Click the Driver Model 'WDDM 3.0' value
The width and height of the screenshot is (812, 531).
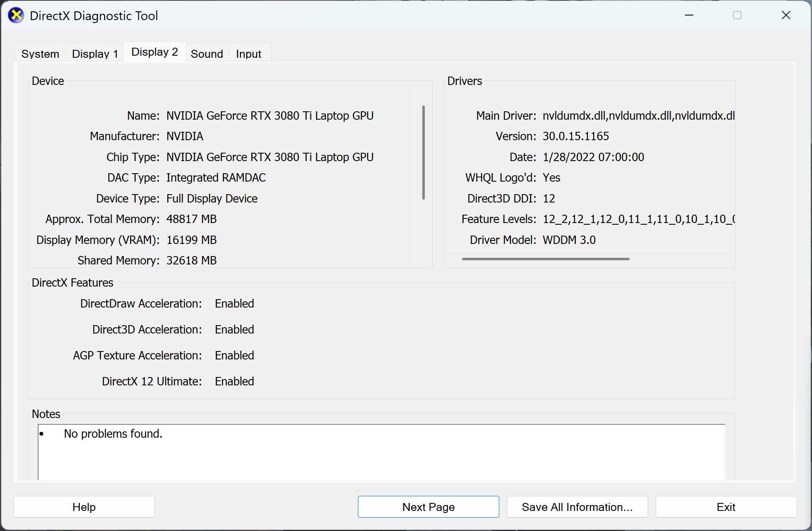click(569, 240)
